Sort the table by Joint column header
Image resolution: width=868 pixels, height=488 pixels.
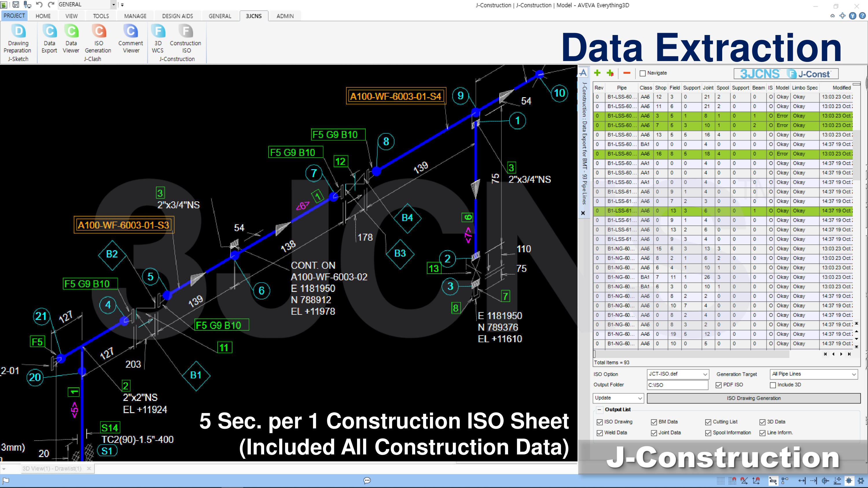pyautogui.click(x=708, y=88)
